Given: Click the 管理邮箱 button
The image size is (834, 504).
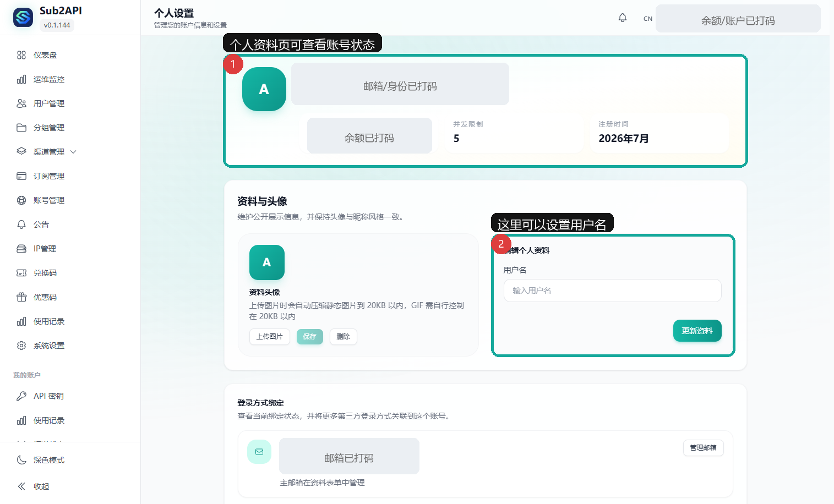Looking at the screenshot, I should [x=704, y=448].
